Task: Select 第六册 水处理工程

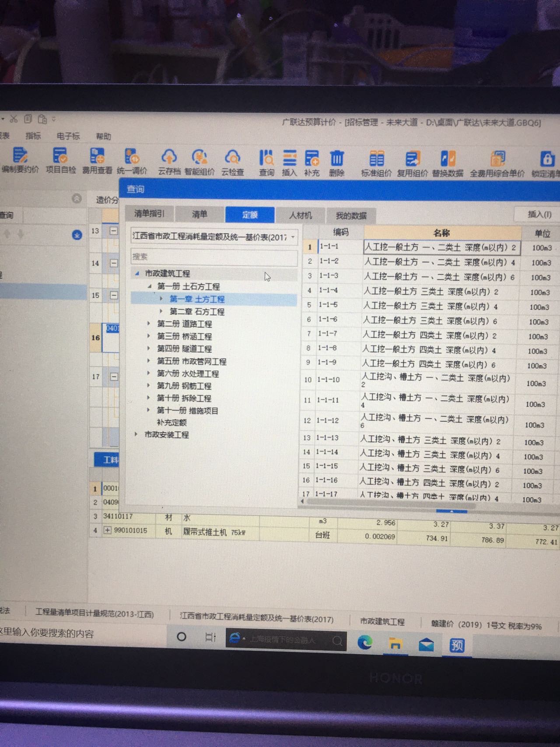Action: [x=188, y=373]
